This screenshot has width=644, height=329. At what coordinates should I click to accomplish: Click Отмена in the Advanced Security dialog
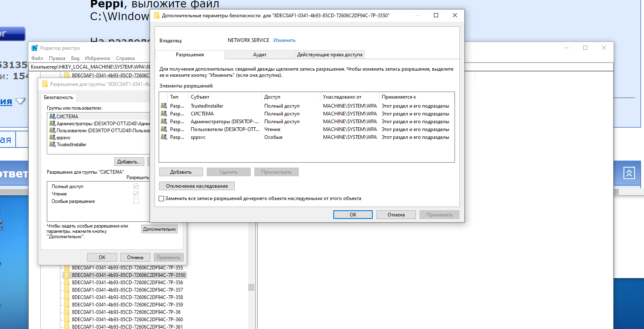coord(396,215)
